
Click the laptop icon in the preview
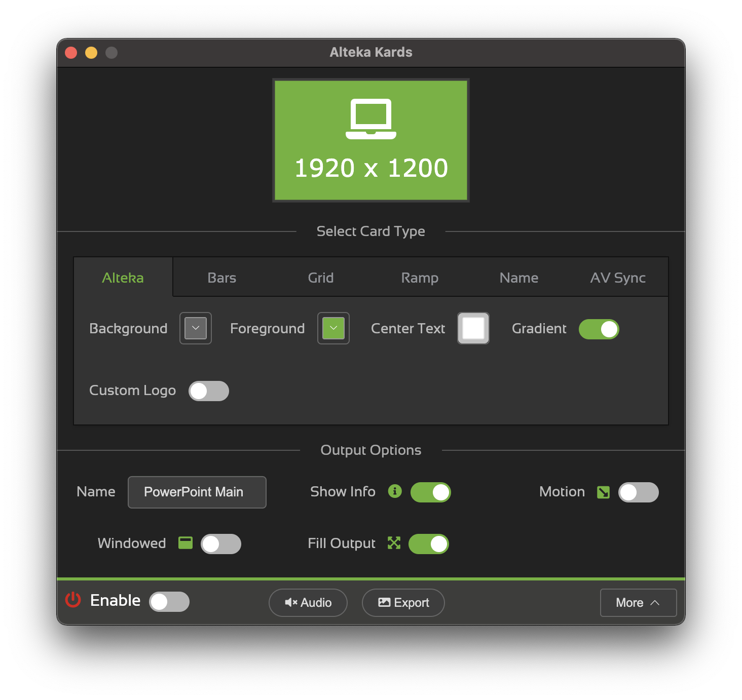coord(371,119)
